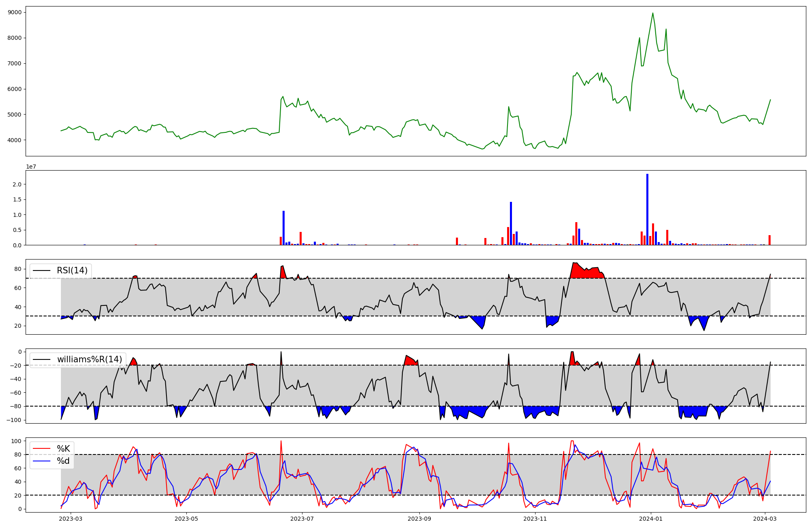Click the williams%R(14) legend label
Screen dimensions: 812x528
pyautogui.click(x=89, y=359)
